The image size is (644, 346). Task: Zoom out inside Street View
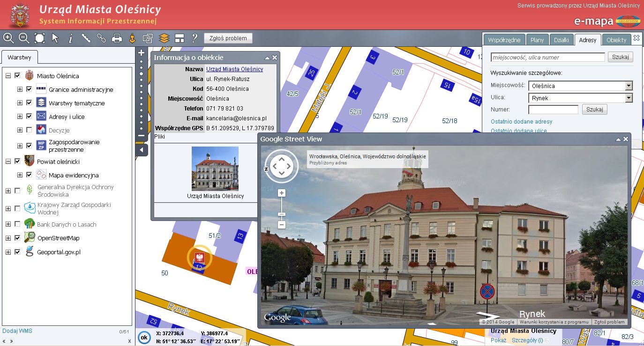[x=282, y=225]
